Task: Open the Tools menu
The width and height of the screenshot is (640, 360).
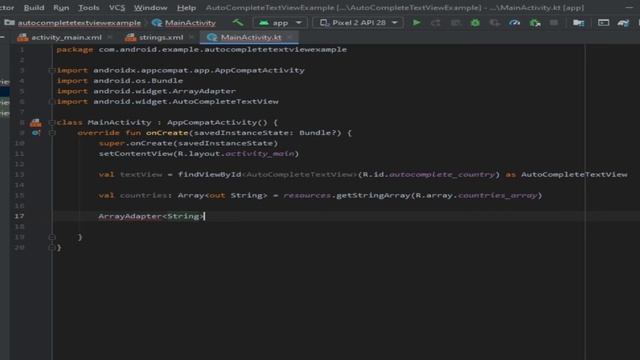Action: click(x=89, y=8)
